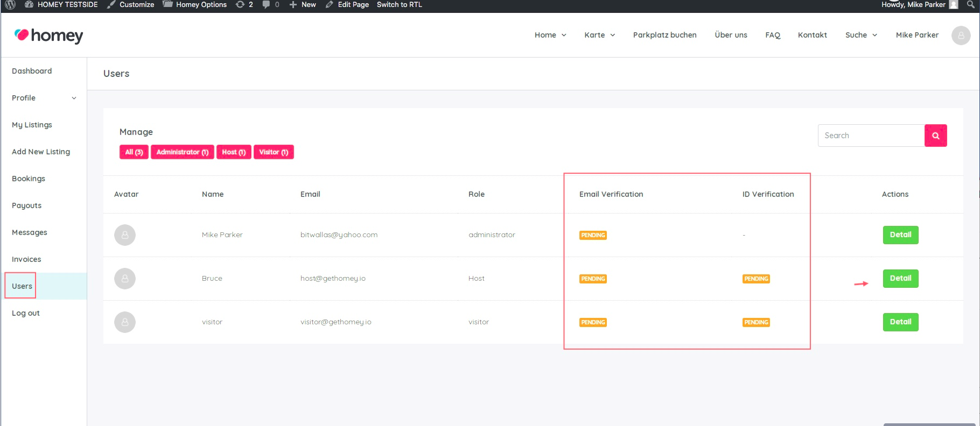Click Bruce's ID verification PENDING badge
The height and width of the screenshot is (426, 980).
(x=756, y=279)
